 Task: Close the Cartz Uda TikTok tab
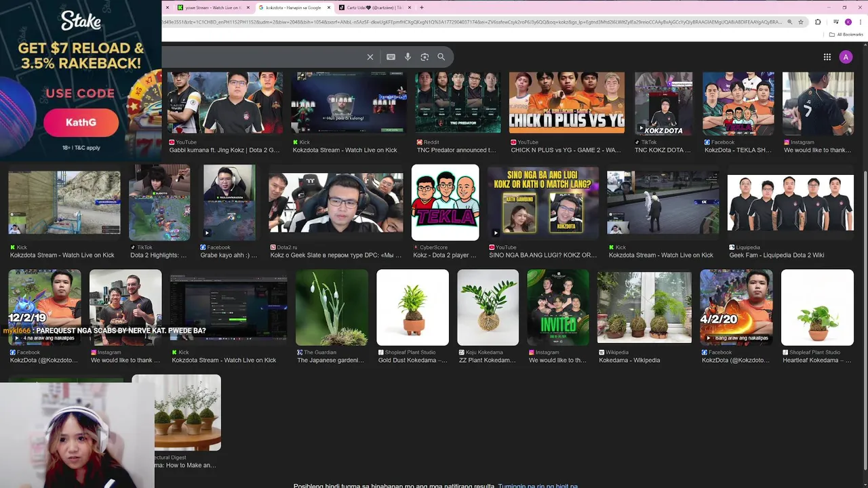pos(410,7)
